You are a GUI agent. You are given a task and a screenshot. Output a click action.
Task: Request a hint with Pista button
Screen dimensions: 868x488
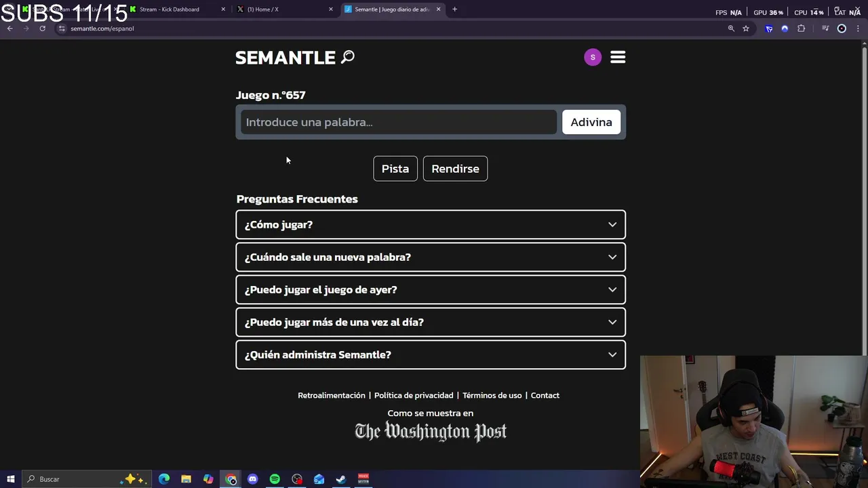395,169
